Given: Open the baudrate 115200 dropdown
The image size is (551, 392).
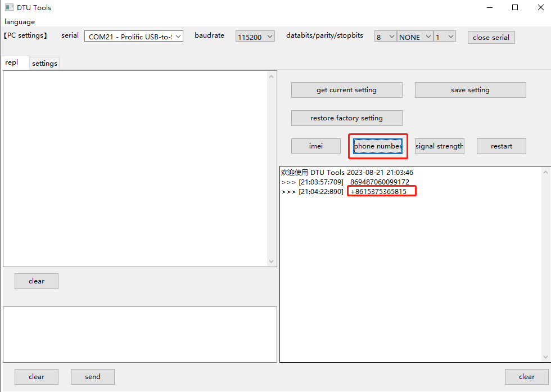Looking at the screenshot, I should 255,37.
